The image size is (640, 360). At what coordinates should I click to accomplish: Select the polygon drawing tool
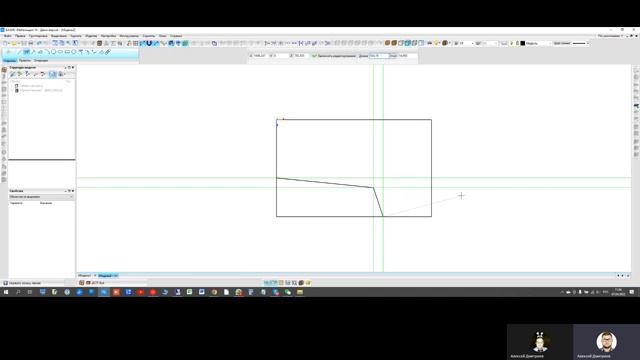pos(74,52)
